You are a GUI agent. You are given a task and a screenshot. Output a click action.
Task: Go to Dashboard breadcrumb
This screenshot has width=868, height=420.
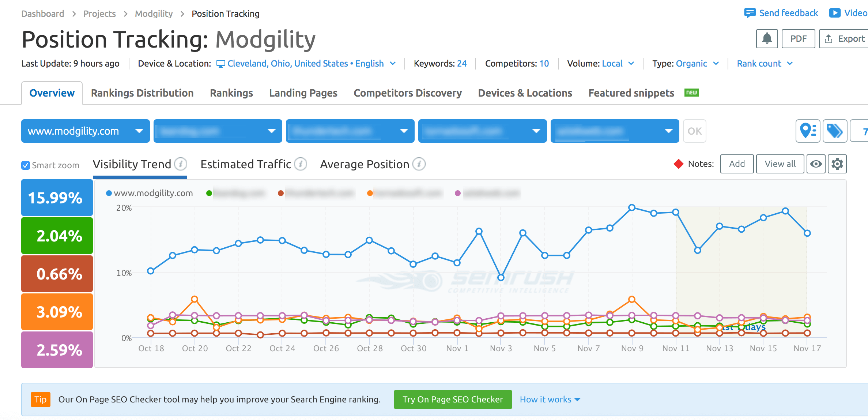coord(43,14)
